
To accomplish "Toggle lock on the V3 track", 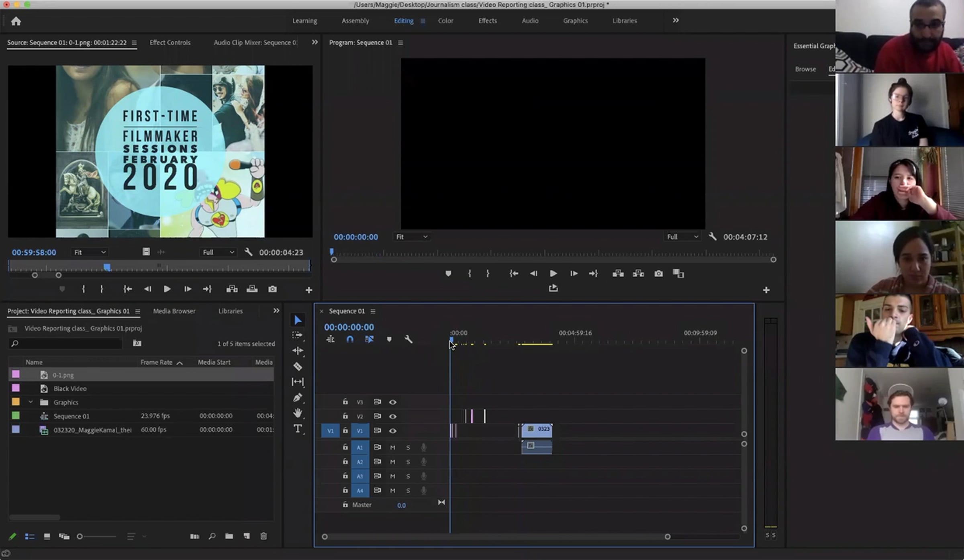I will click(345, 402).
